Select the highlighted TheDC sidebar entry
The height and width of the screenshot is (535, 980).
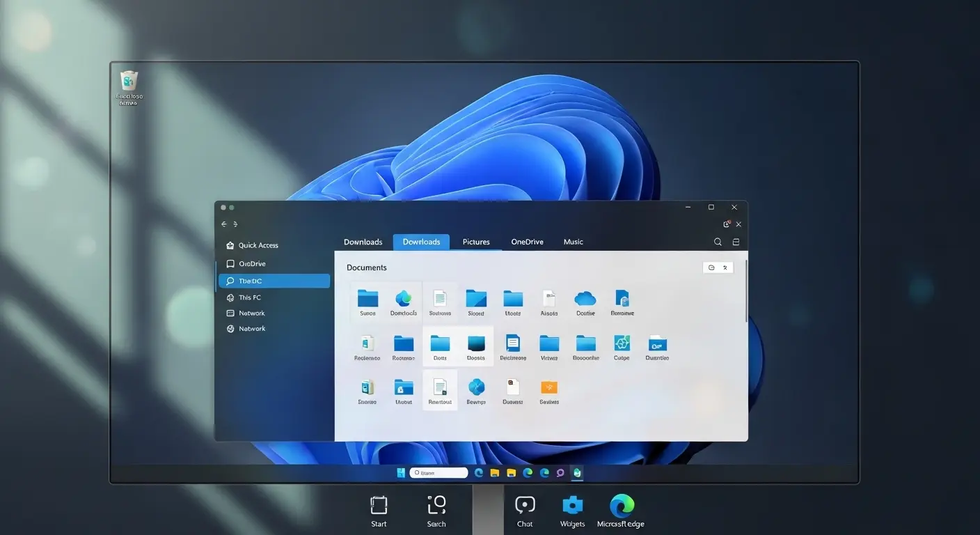coord(274,281)
